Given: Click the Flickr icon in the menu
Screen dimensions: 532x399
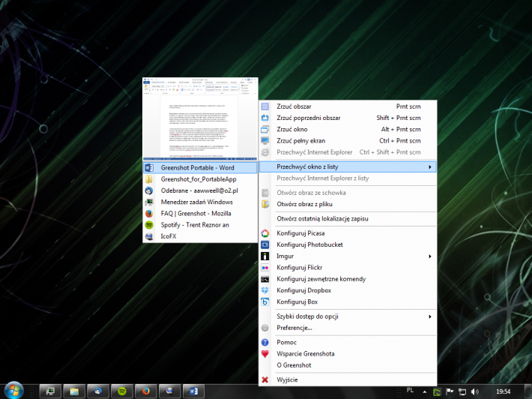Looking at the screenshot, I should [x=265, y=268].
